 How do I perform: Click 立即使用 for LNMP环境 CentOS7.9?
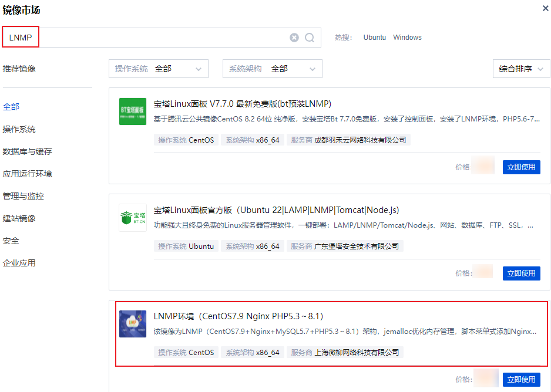[x=521, y=379]
